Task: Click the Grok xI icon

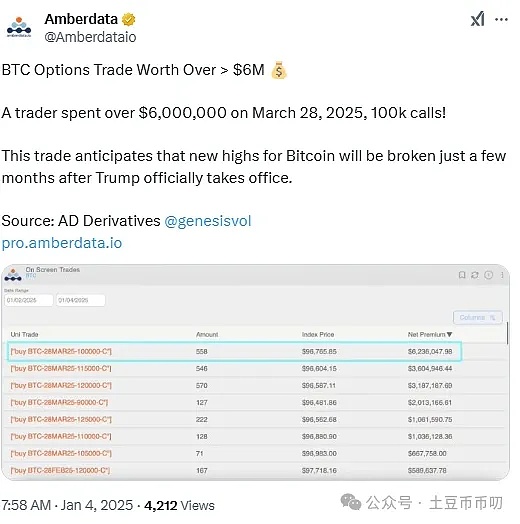Action: [478, 19]
